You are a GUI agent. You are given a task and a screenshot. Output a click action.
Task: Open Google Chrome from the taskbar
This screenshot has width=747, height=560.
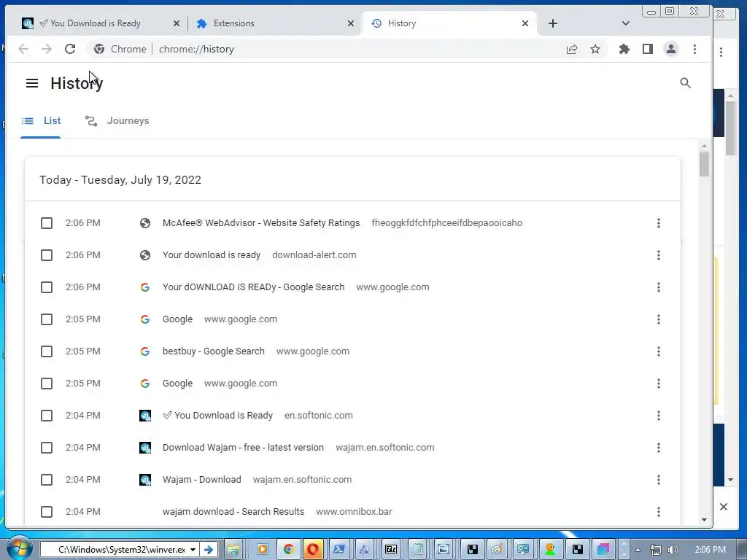point(289,550)
